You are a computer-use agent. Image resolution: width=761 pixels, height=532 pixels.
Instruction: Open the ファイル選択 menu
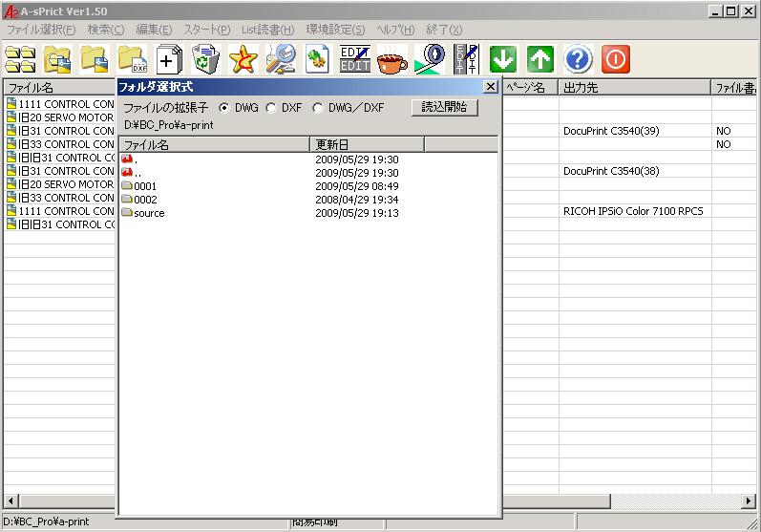(x=41, y=30)
